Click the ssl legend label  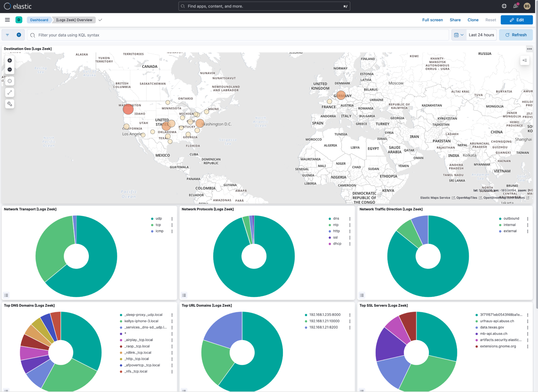(x=335, y=237)
